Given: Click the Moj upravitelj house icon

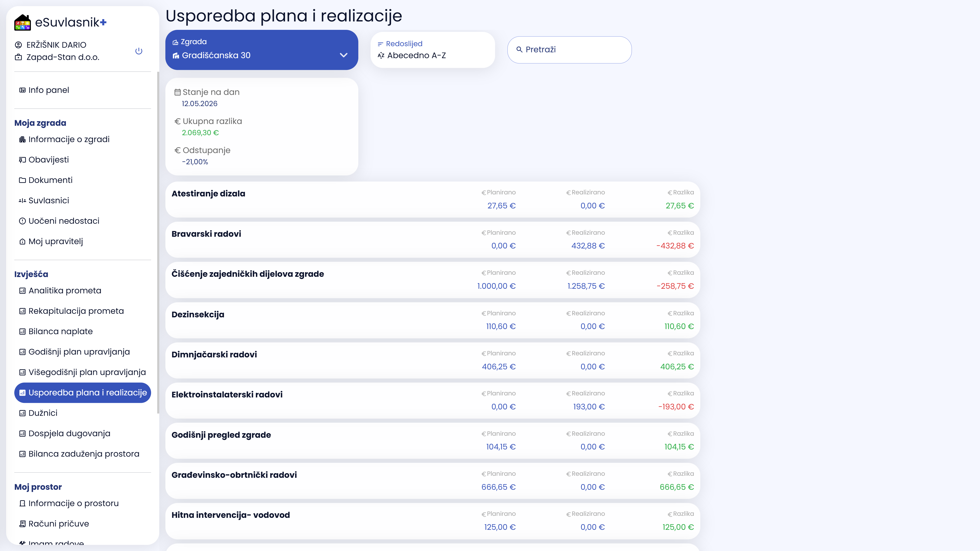Looking at the screenshot, I should click(x=22, y=242).
